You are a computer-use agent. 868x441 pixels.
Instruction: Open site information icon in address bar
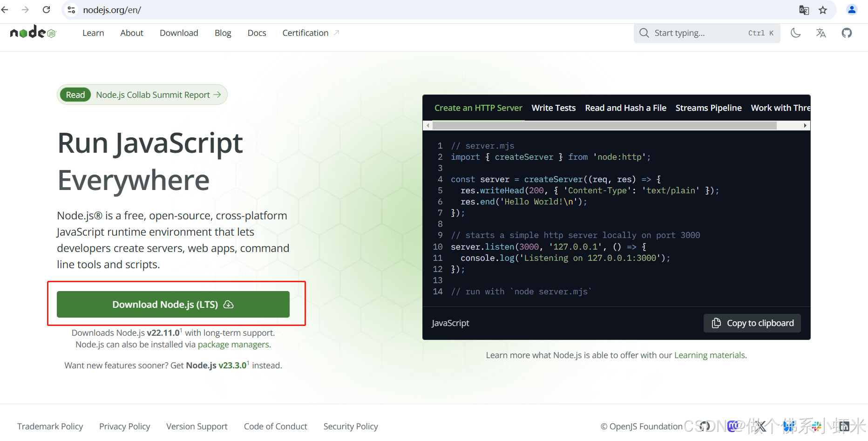coord(71,10)
